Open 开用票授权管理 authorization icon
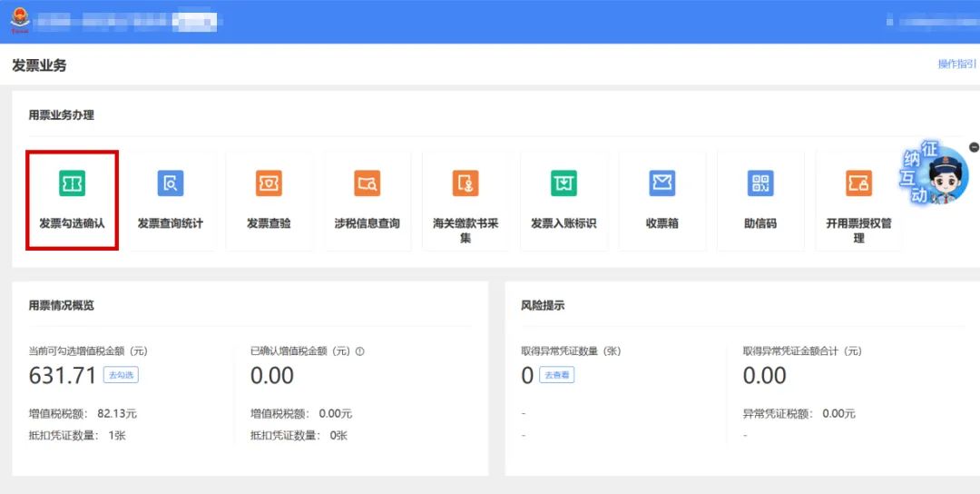 point(858,183)
